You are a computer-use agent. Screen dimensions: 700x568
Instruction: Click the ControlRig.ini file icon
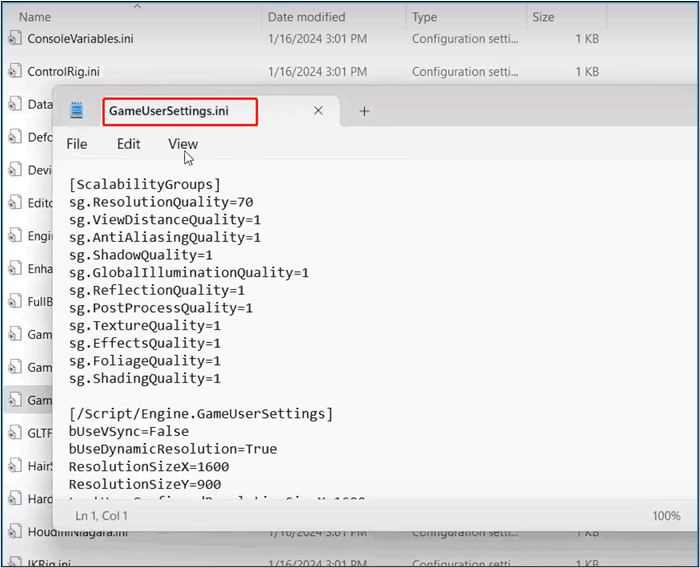[15, 71]
